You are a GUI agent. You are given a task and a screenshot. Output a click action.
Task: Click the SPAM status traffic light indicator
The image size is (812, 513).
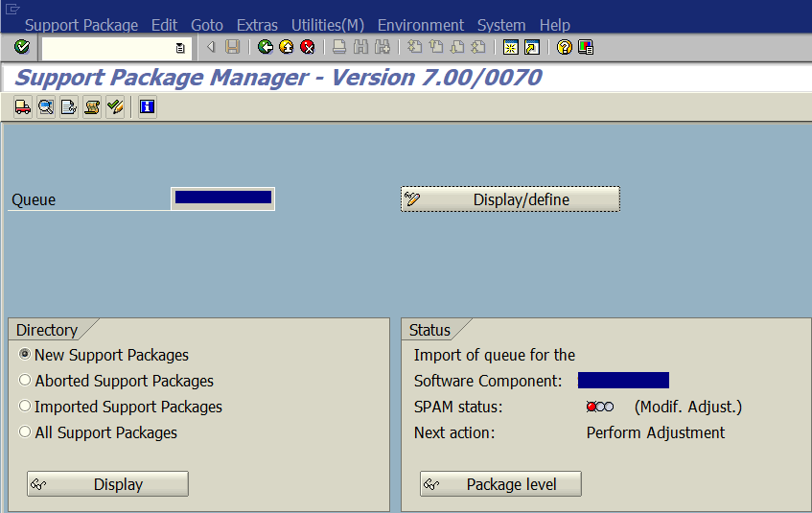click(600, 407)
